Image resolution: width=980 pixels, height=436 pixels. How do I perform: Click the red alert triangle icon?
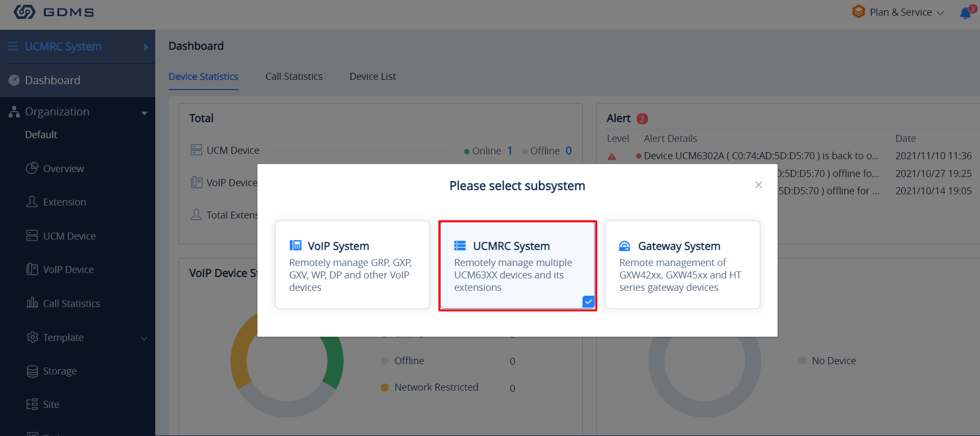coord(612,156)
